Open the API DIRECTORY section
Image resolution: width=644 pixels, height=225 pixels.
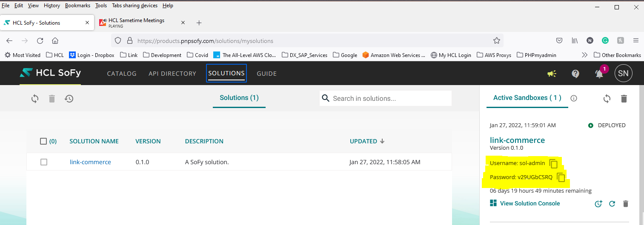(x=172, y=74)
